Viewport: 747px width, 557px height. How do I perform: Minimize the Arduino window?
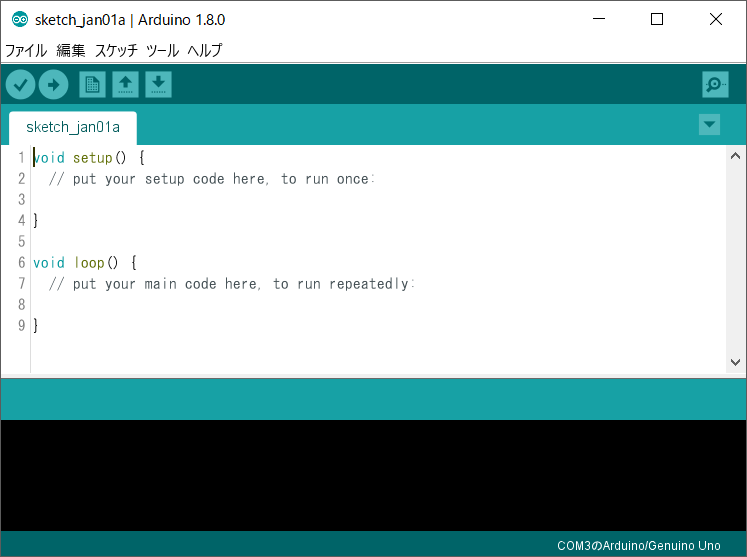[x=599, y=19]
